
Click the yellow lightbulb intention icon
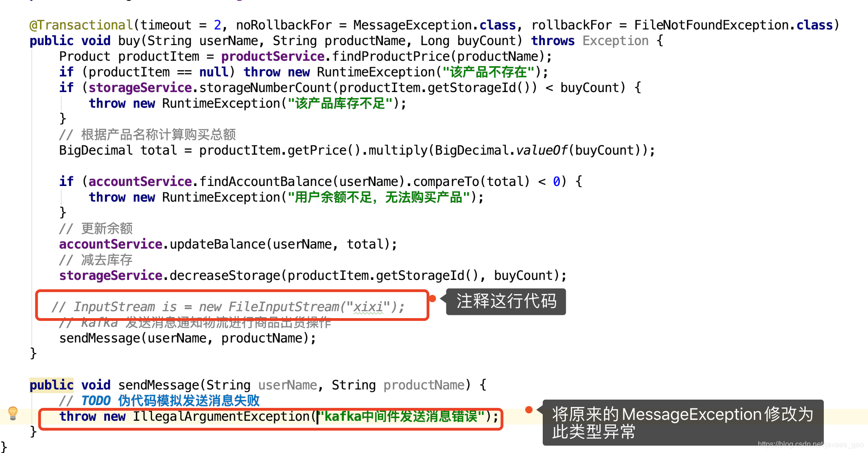tap(13, 413)
